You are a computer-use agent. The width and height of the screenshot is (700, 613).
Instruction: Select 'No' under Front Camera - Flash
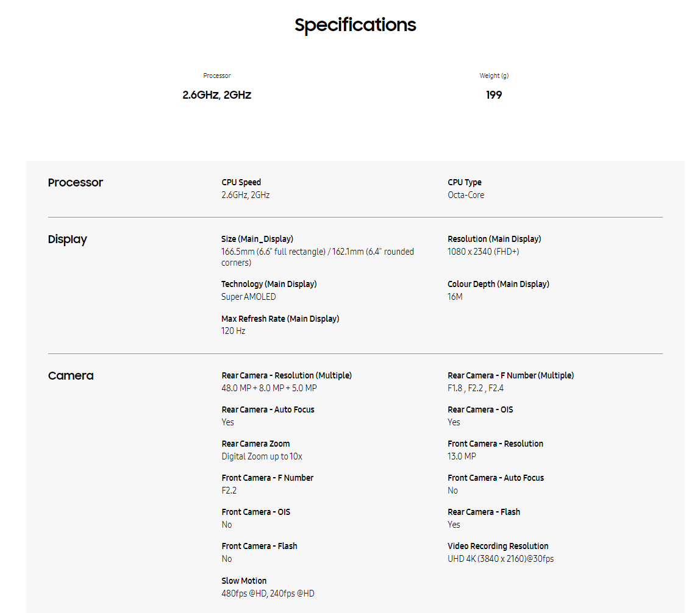(227, 559)
